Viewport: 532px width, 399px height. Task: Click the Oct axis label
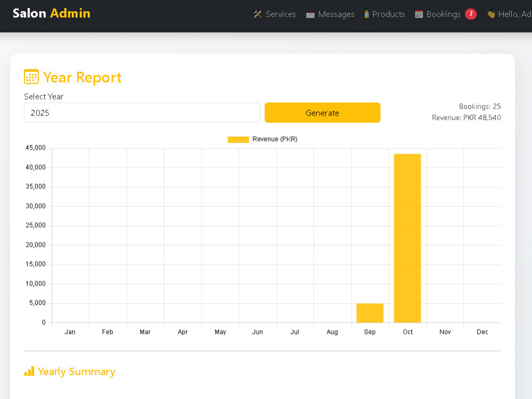coord(408,332)
